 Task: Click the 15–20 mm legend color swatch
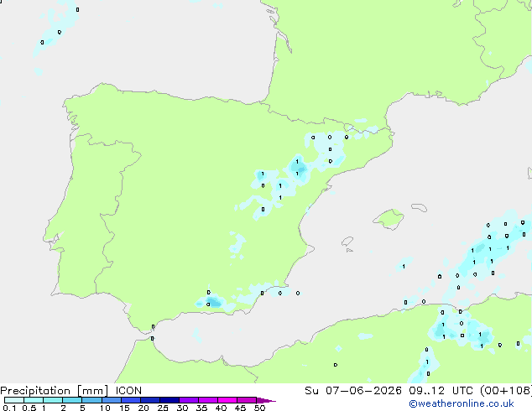tap(131, 400)
